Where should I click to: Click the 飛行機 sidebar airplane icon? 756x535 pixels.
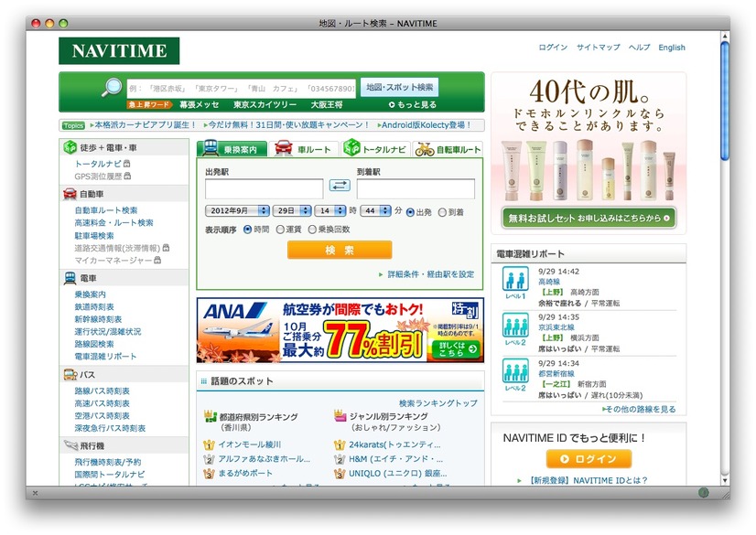tap(70, 445)
